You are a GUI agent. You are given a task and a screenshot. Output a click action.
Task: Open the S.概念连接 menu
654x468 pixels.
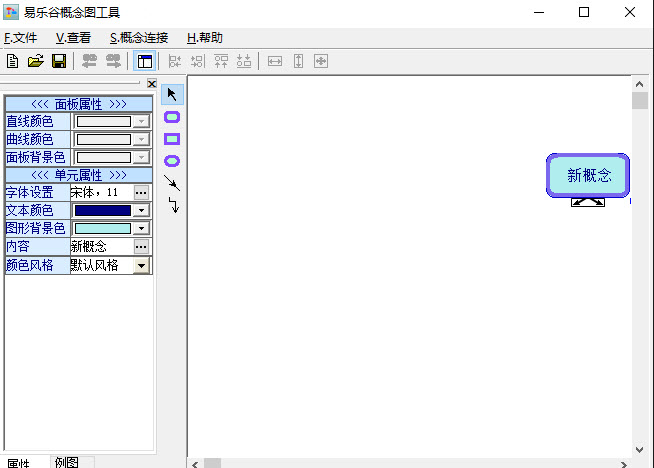click(x=139, y=38)
